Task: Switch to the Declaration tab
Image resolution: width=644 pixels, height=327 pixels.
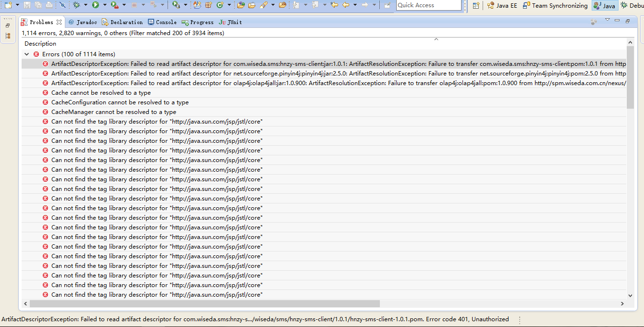Action: [x=122, y=22]
